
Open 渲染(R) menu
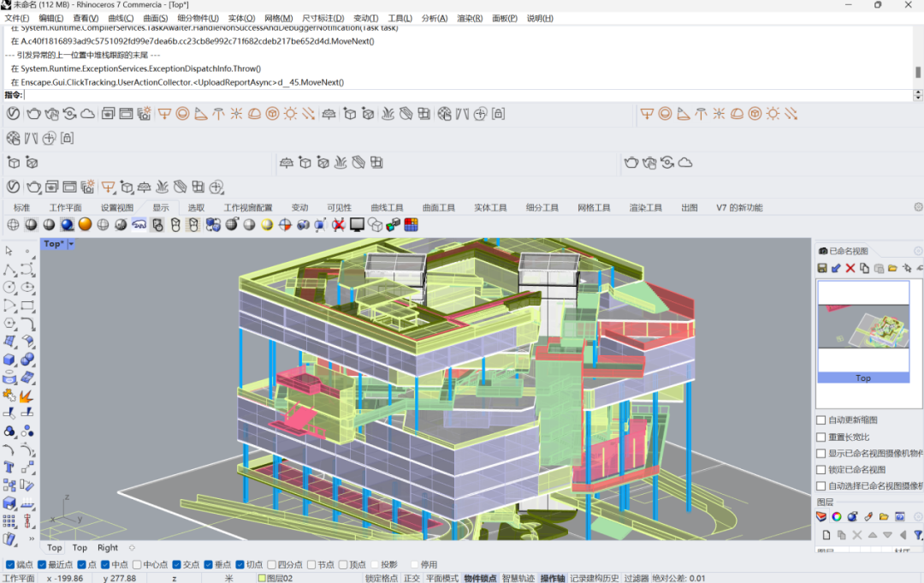[470, 18]
